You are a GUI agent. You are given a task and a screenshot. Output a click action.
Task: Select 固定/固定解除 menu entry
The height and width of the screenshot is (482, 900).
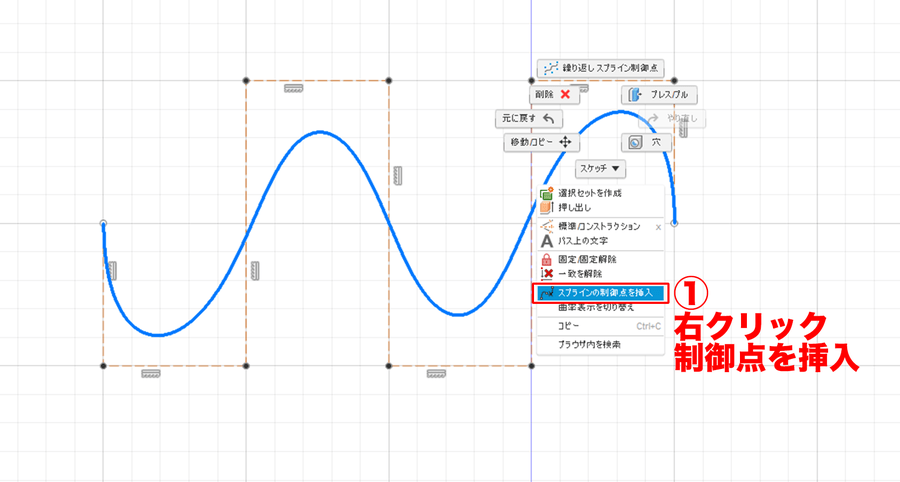[600, 259]
